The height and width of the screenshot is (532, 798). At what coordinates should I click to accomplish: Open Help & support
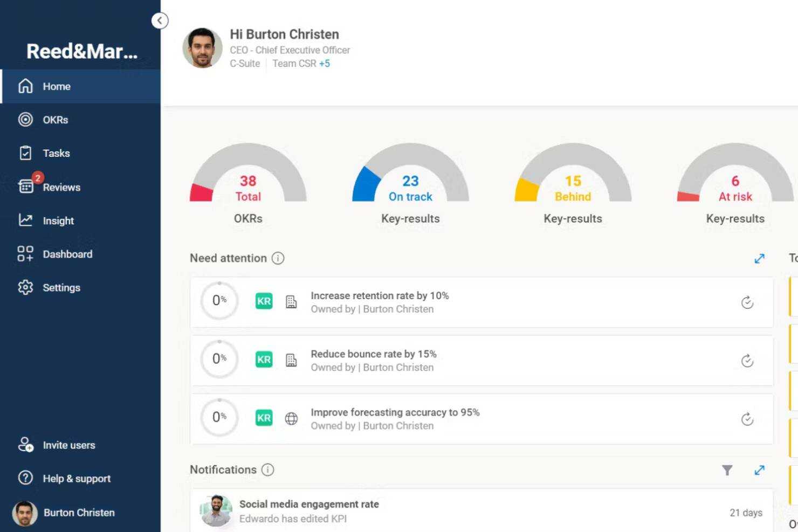pos(77,478)
